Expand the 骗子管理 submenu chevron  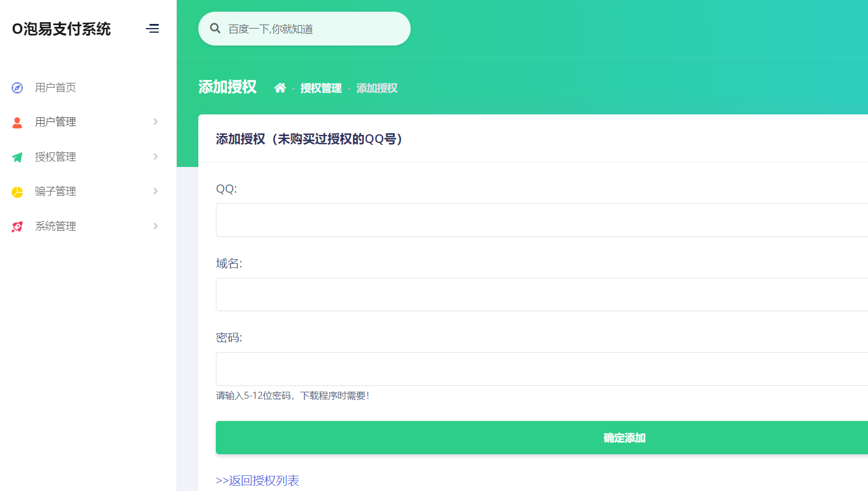[155, 191]
